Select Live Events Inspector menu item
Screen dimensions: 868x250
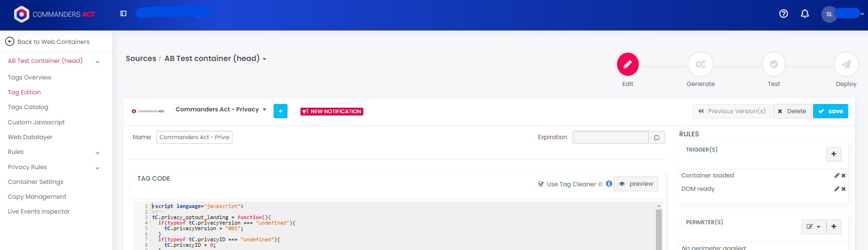tap(39, 212)
